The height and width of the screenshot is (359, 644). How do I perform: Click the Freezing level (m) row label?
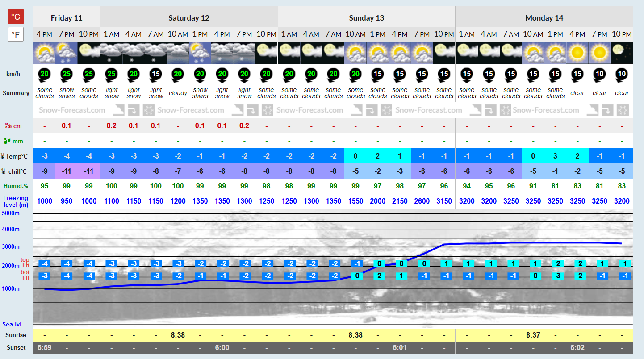16,201
